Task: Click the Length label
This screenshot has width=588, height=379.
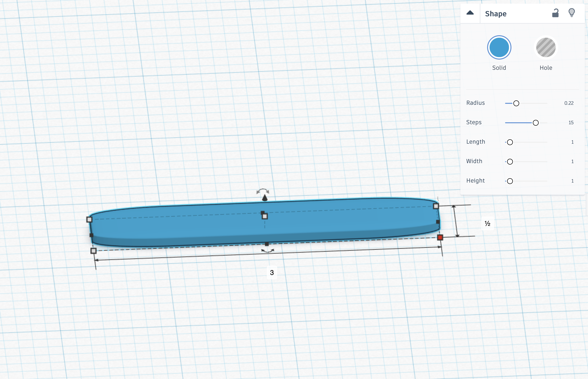Action: click(475, 142)
